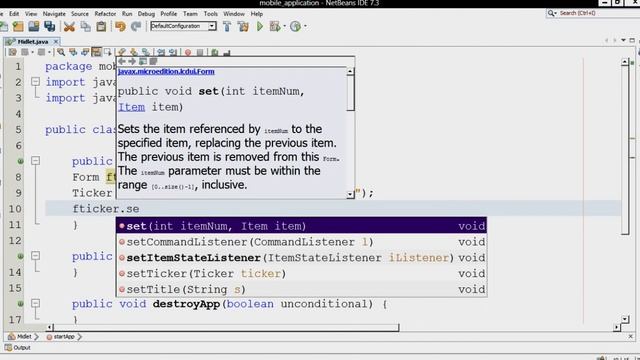Click the Stop Macro Recording icon
The height and width of the screenshot is (360, 640).
(x=200, y=52)
